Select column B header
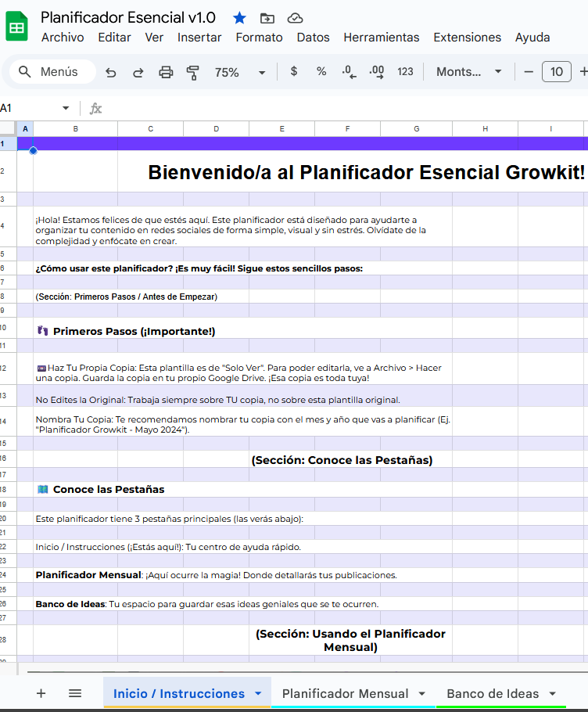The width and height of the screenshot is (588, 712). (x=75, y=129)
